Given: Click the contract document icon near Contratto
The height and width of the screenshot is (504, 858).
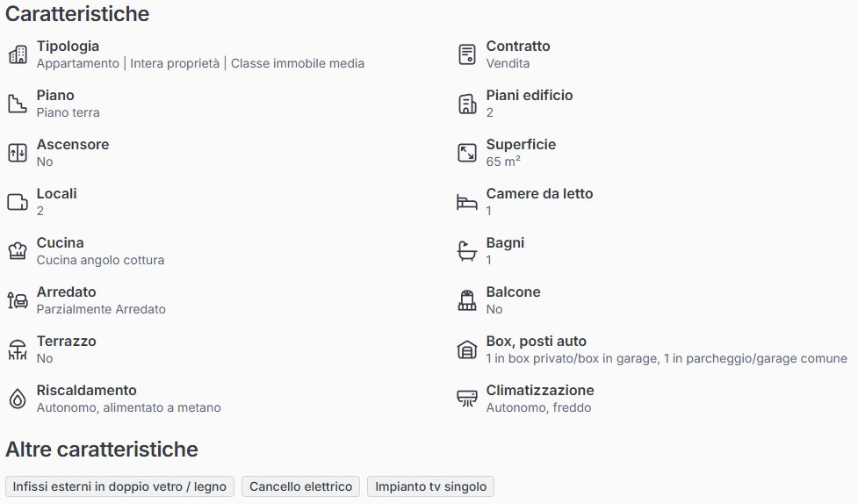Looking at the screenshot, I should tap(467, 54).
